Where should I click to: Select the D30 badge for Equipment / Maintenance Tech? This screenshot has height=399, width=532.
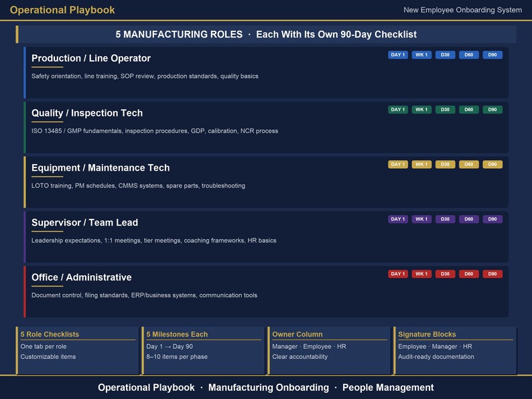(x=445, y=165)
